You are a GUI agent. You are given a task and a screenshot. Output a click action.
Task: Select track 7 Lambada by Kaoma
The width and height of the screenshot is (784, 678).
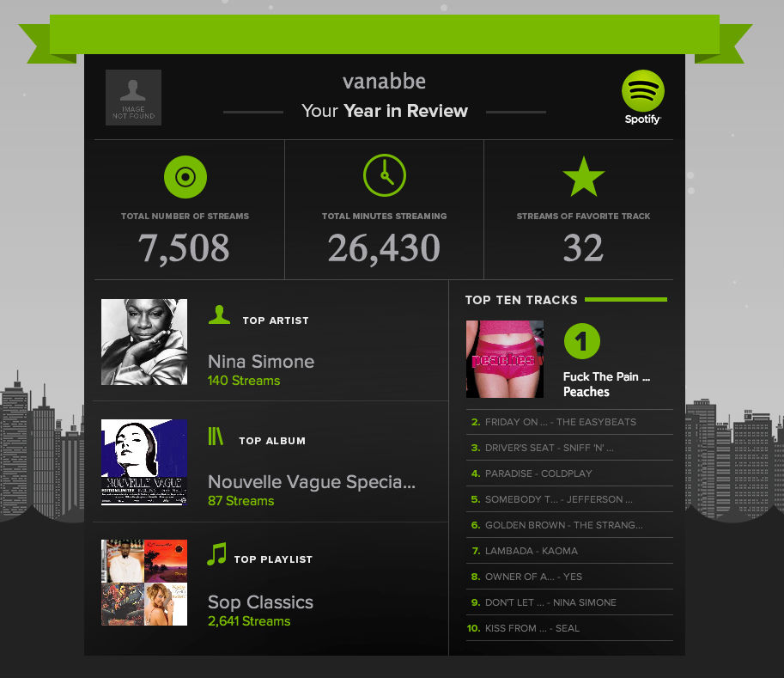click(569, 551)
